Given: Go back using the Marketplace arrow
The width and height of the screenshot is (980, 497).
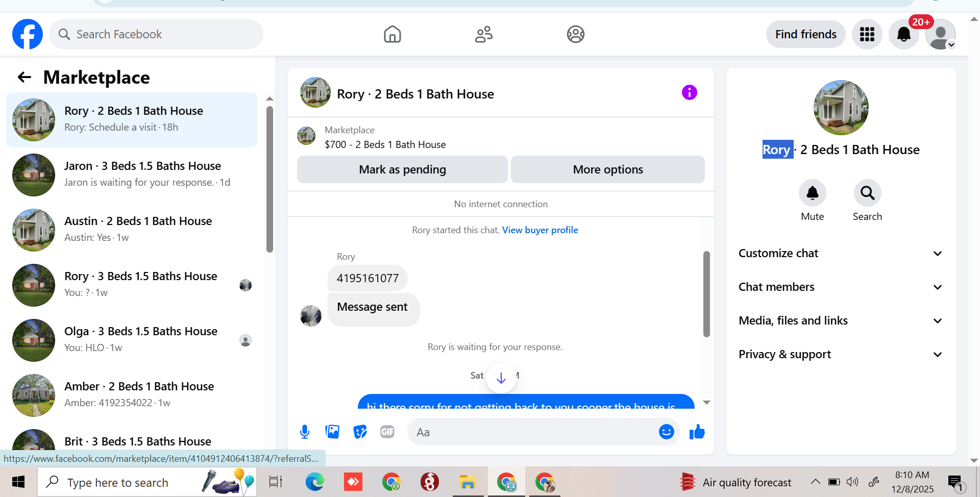Looking at the screenshot, I should tap(24, 77).
